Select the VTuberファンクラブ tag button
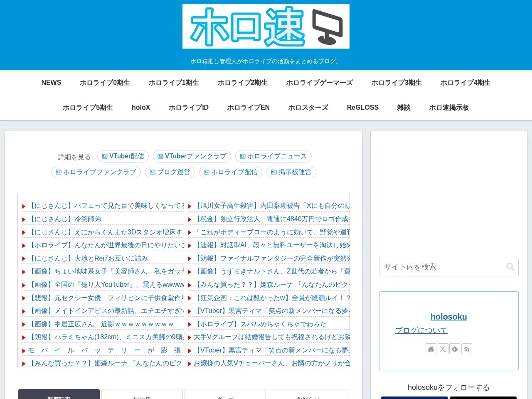The width and height of the screenshot is (532, 399). click(x=192, y=156)
